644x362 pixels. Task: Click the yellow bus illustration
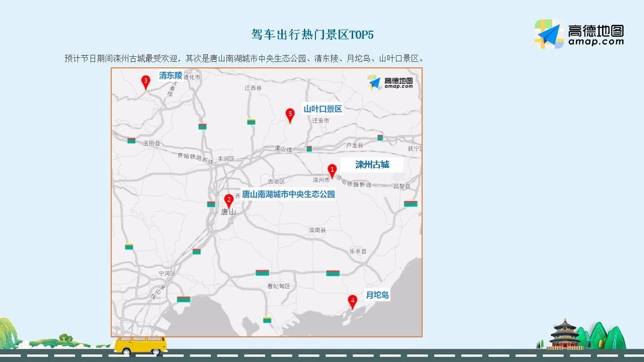tap(140, 345)
